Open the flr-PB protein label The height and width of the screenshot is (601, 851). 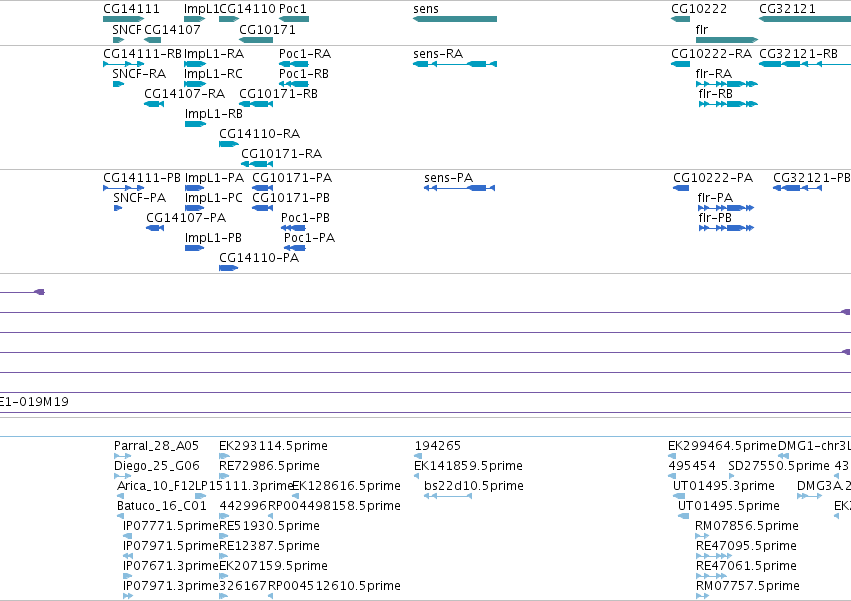[x=715, y=218]
